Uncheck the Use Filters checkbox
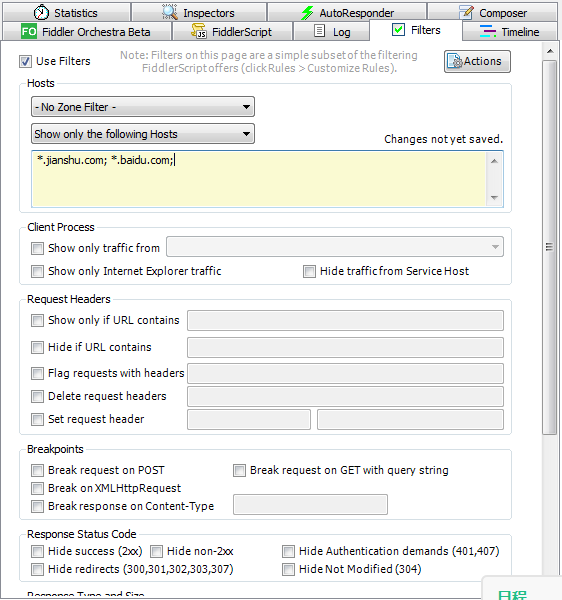The width and height of the screenshot is (562, 600). [25, 61]
